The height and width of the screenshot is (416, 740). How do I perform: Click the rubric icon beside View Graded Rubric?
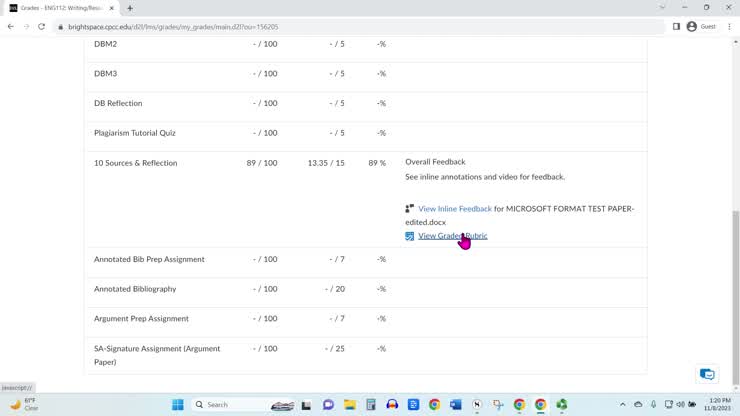pyautogui.click(x=410, y=236)
